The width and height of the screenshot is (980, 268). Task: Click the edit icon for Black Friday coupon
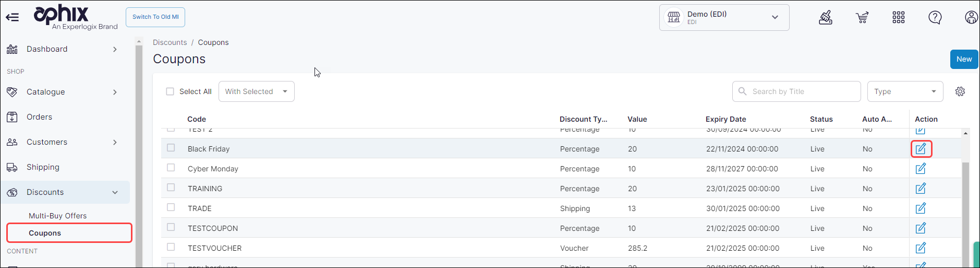pos(921,149)
